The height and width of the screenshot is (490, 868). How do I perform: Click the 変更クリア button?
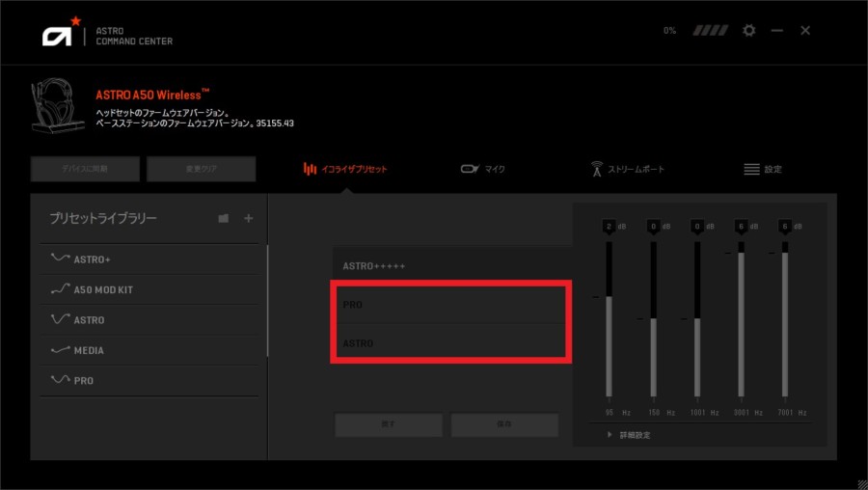coord(201,169)
